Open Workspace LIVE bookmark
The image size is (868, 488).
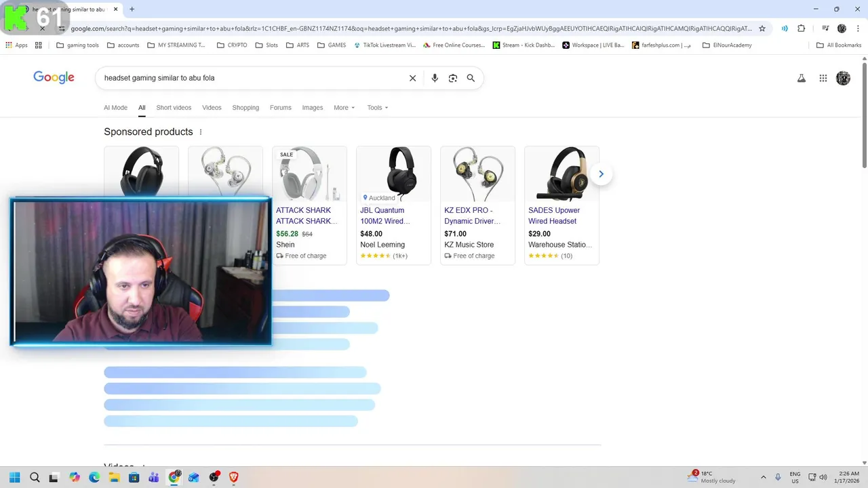[x=593, y=45]
